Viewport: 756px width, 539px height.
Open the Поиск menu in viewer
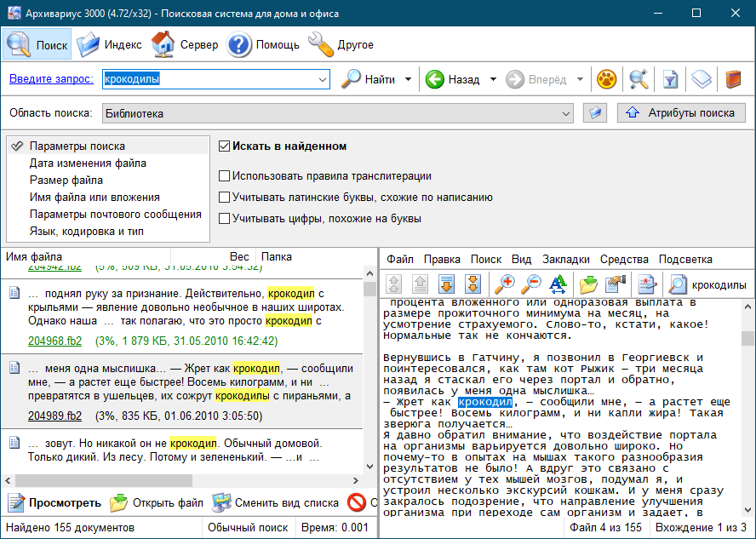click(485, 260)
